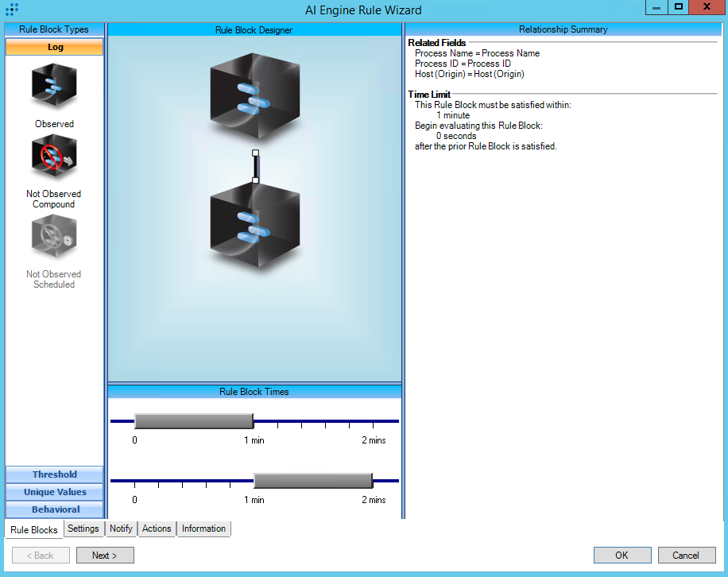Click the second rule block time slider bar
The height and width of the screenshot is (577, 728).
[x=312, y=481]
